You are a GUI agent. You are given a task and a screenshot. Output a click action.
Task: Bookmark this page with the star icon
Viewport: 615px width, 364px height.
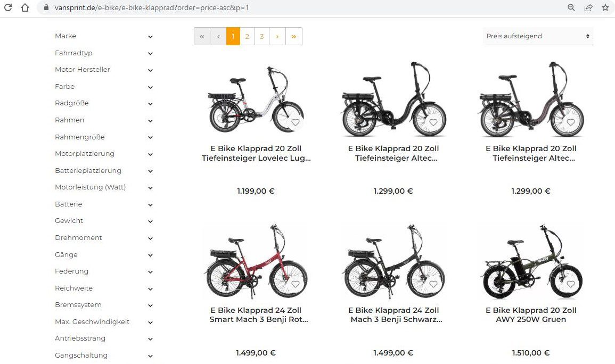(x=605, y=7)
